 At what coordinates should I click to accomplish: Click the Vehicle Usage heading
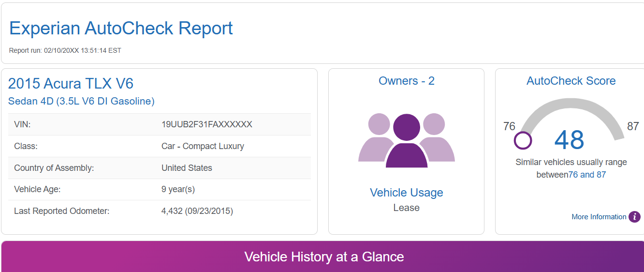point(406,193)
